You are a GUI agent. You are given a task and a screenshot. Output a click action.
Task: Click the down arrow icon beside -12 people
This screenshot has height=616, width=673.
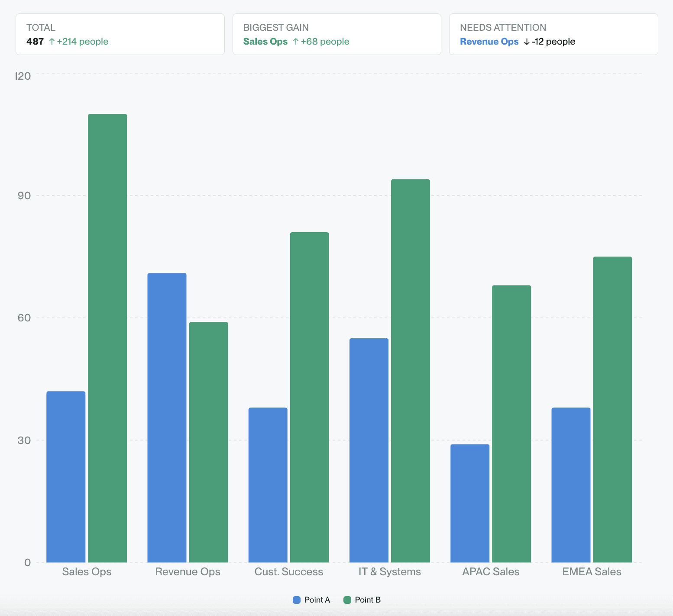tap(527, 42)
